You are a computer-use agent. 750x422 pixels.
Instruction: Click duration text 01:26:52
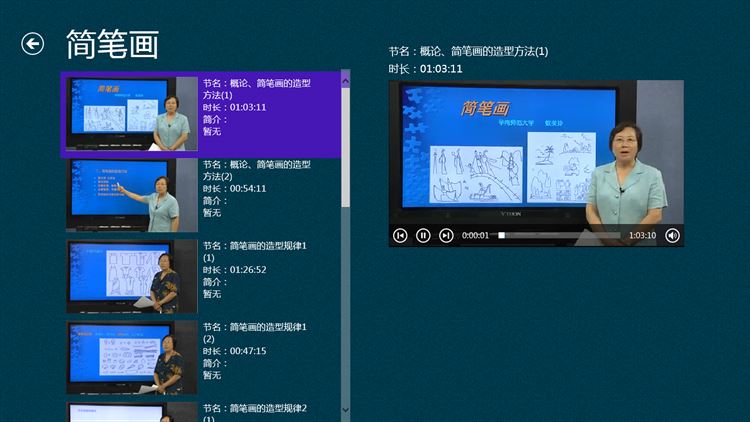[x=248, y=270]
